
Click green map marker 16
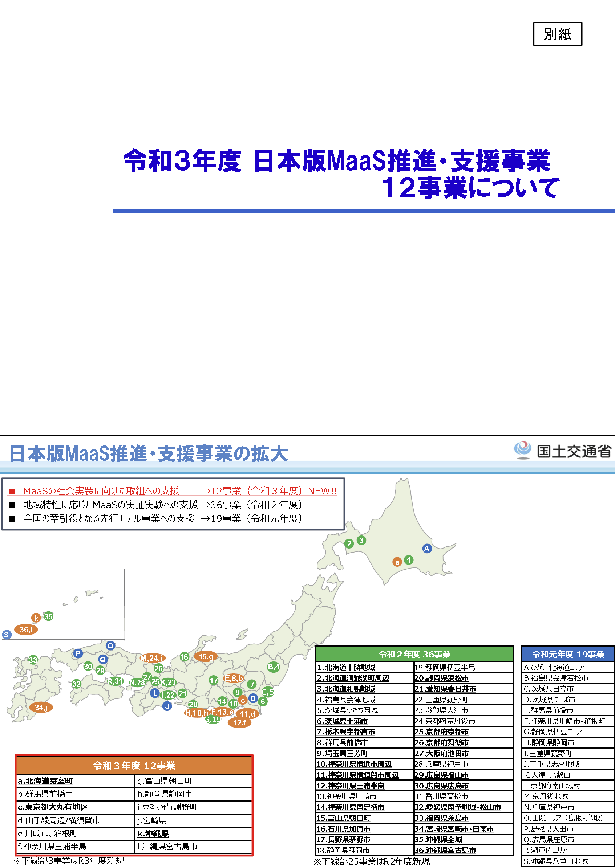(x=185, y=657)
